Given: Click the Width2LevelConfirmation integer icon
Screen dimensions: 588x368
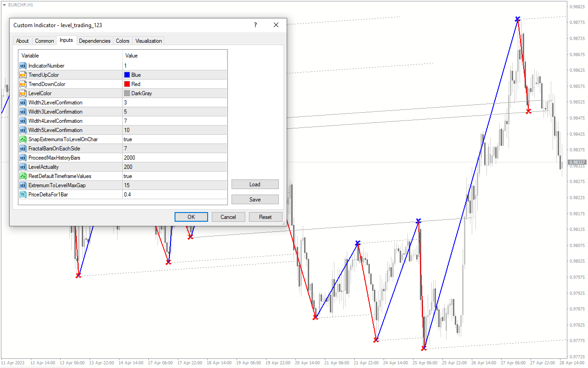Looking at the screenshot, I should (23, 103).
